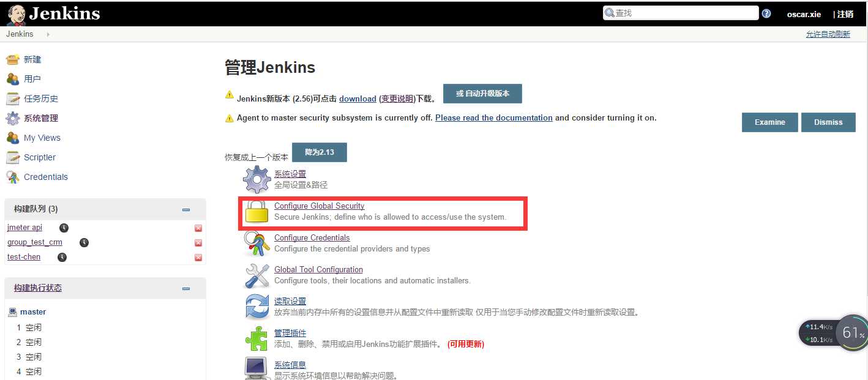Cancel the group_test_crm queued build
This screenshot has width=868, height=380.
pyautogui.click(x=198, y=243)
